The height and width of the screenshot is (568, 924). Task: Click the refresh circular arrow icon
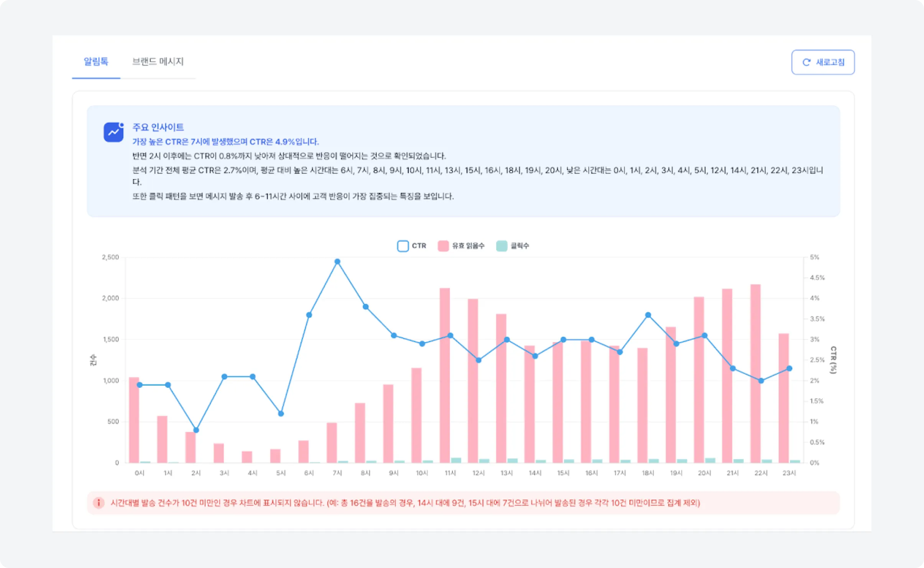click(x=807, y=61)
